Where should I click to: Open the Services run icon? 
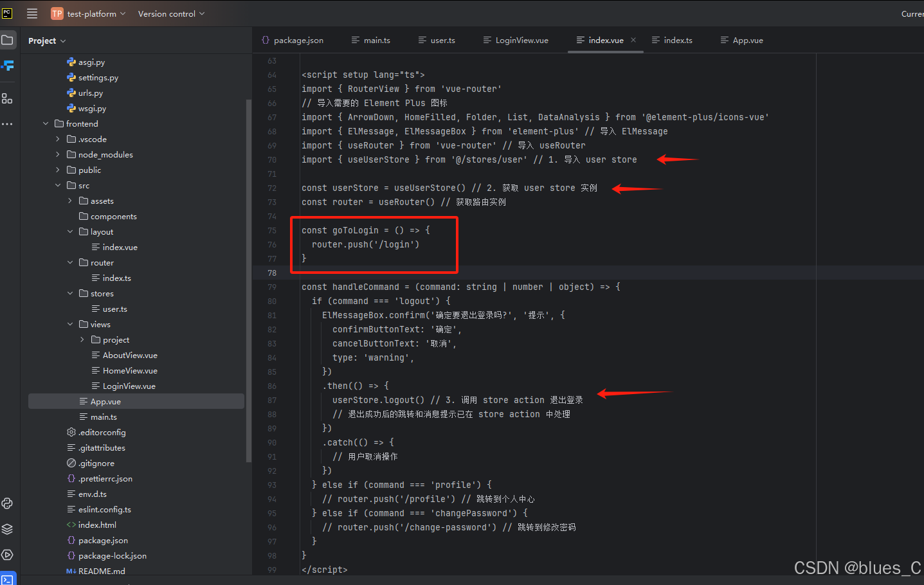pos(7,555)
